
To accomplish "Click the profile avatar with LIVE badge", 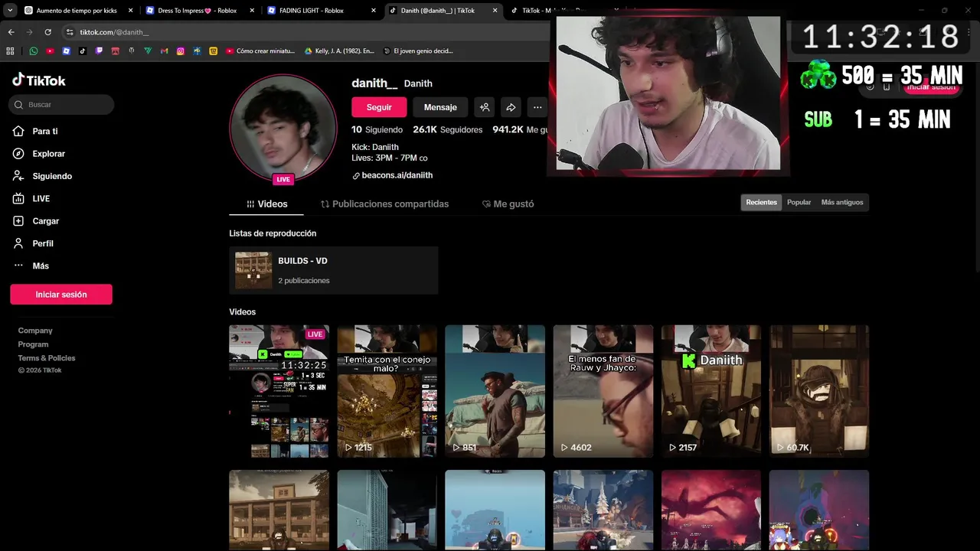I will pyautogui.click(x=283, y=129).
